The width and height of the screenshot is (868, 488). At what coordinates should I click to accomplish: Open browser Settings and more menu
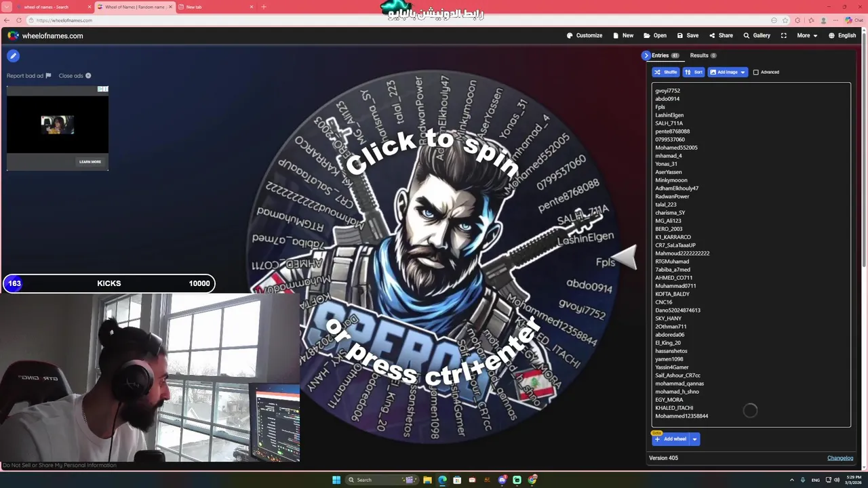point(836,20)
